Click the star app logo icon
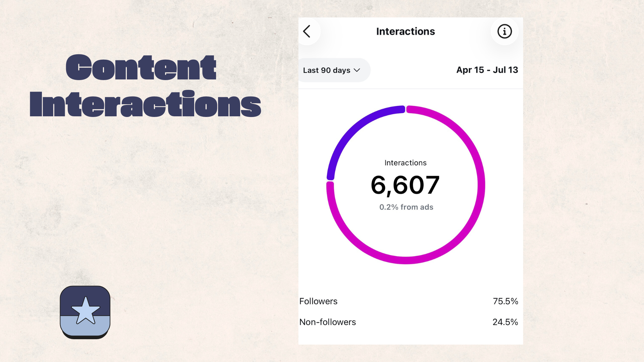 85,312
